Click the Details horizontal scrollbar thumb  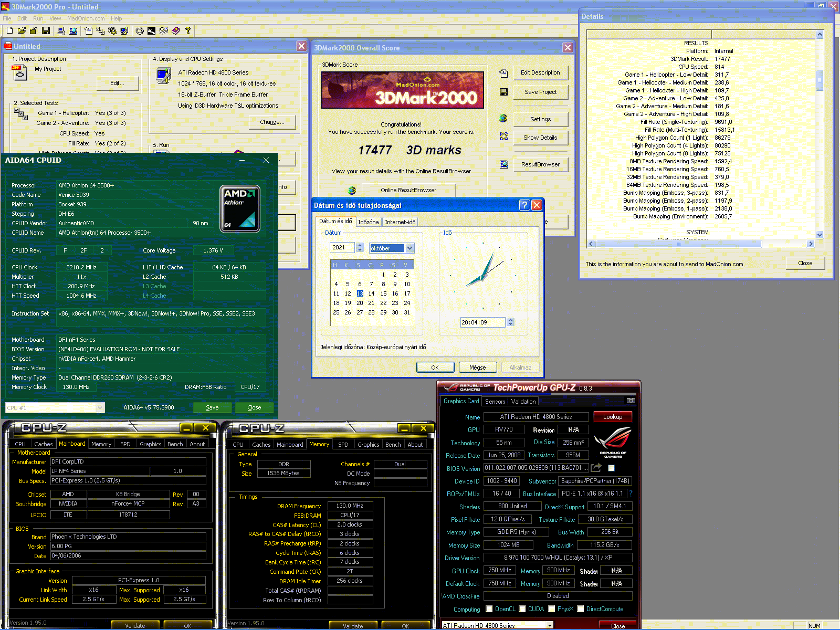tap(679, 244)
